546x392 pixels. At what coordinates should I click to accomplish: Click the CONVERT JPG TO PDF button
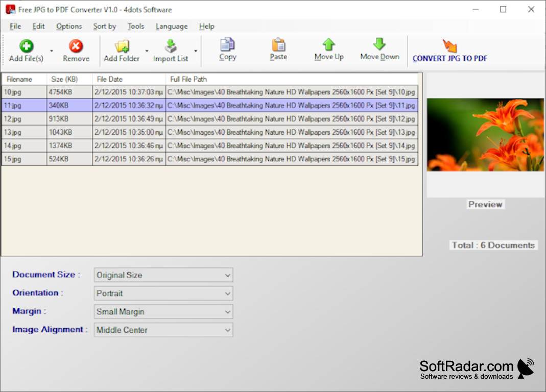(449, 51)
